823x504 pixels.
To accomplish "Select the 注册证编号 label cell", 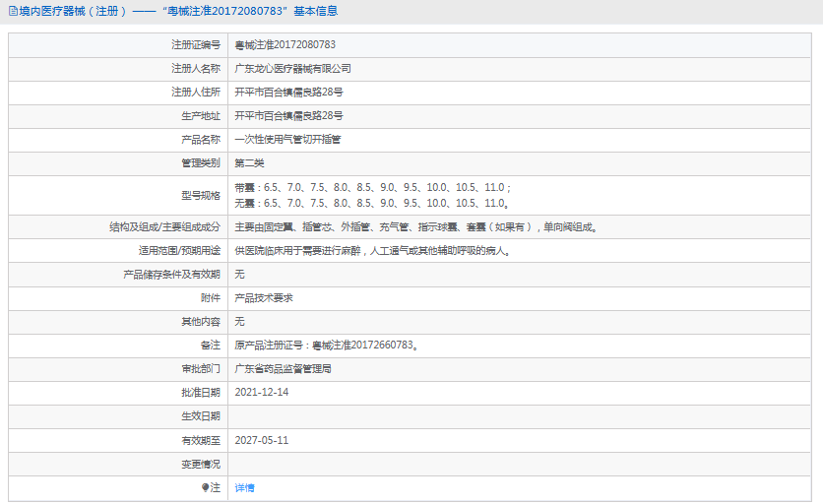I will pyautogui.click(x=118, y=45).
